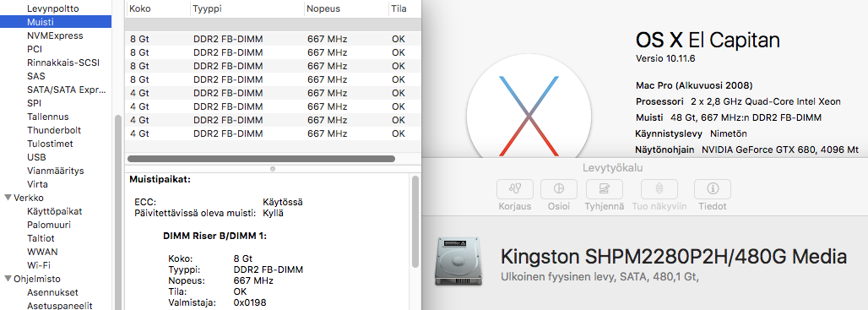Click the ECC Käytössä value
Viewport: 868px width, 310px height.
282,203
